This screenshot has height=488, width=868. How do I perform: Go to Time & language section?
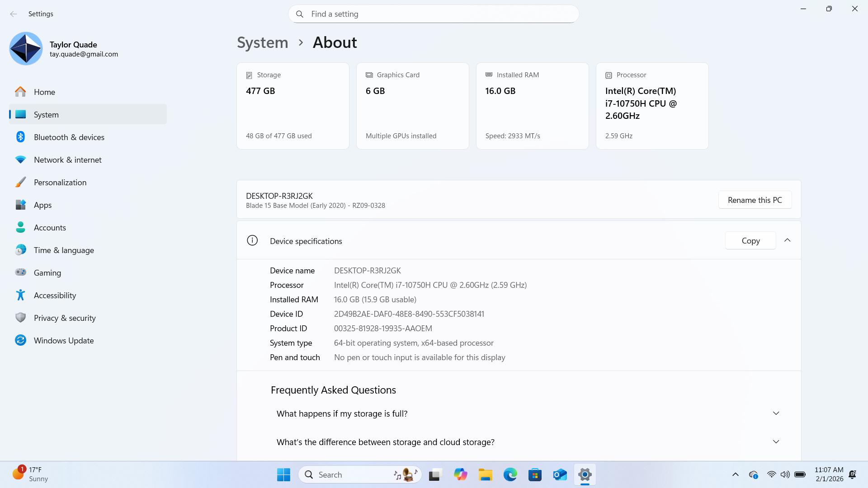pyautogui.click(x=64, y=250)
